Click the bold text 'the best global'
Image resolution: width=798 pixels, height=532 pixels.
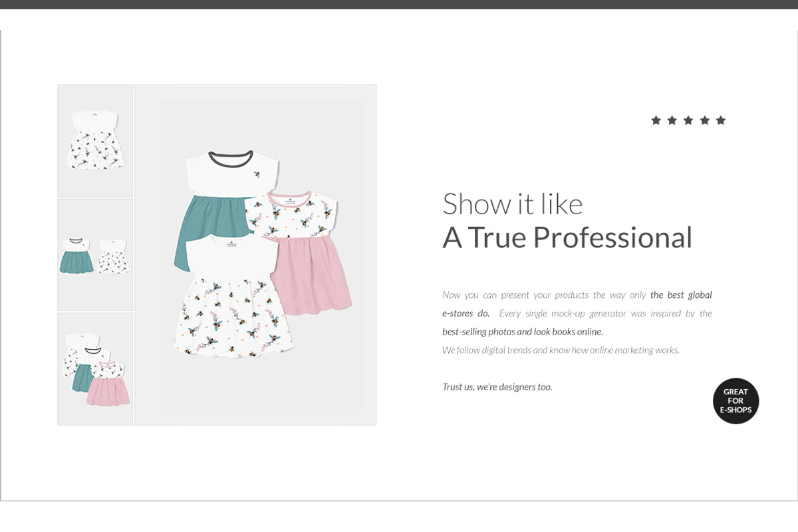click(681, 295)
